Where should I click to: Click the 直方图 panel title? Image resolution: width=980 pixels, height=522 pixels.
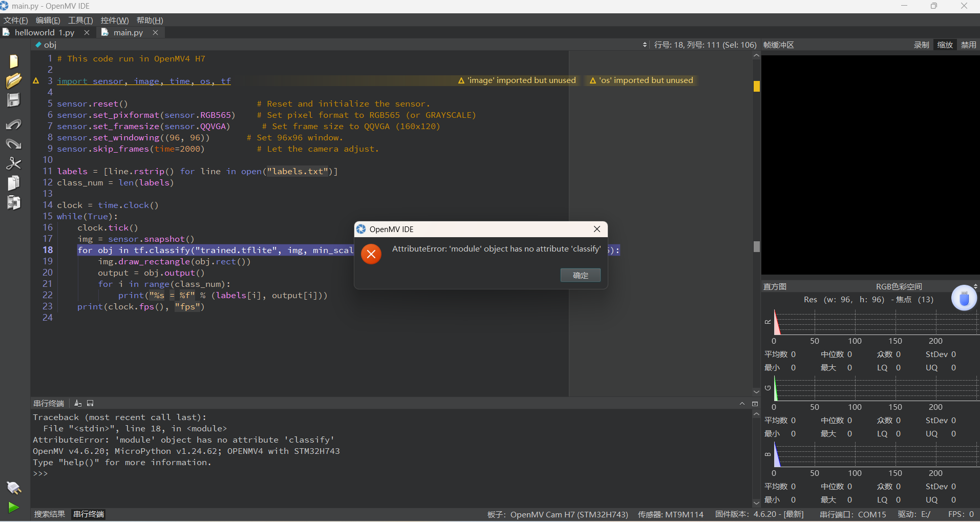775,286
